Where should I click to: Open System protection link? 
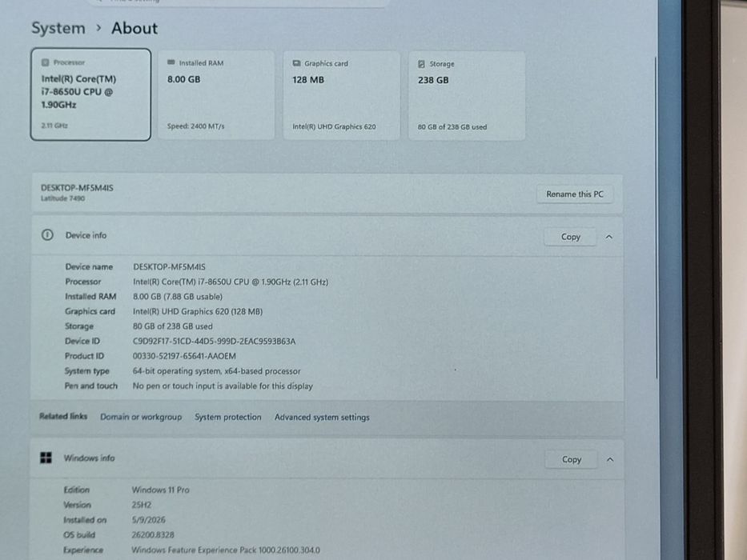(227, 417)
